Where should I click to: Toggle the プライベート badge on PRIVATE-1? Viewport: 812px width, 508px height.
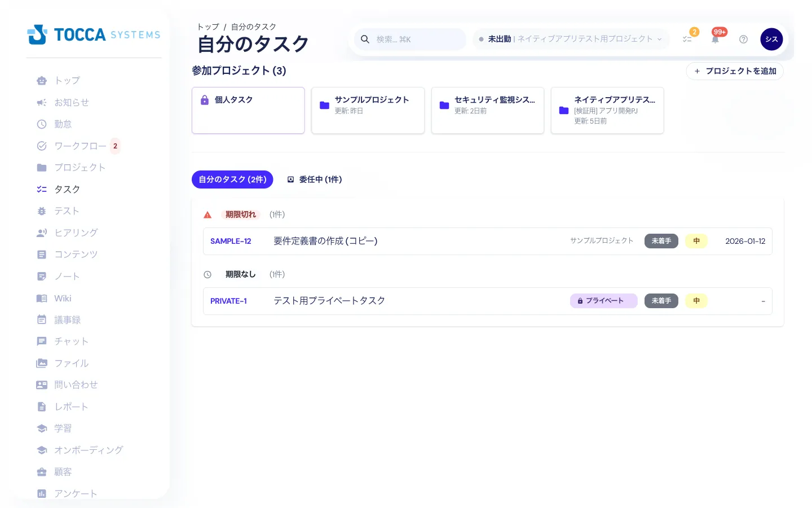[603, 301]
